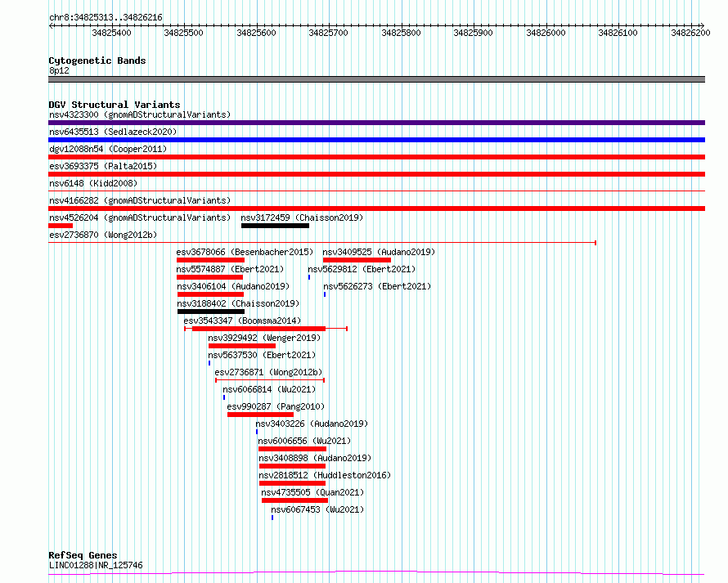This screenshot has width=728, height=583.
Task: Click the chr8:34825313..34826216 coordinates text
Action: (106, 18)
